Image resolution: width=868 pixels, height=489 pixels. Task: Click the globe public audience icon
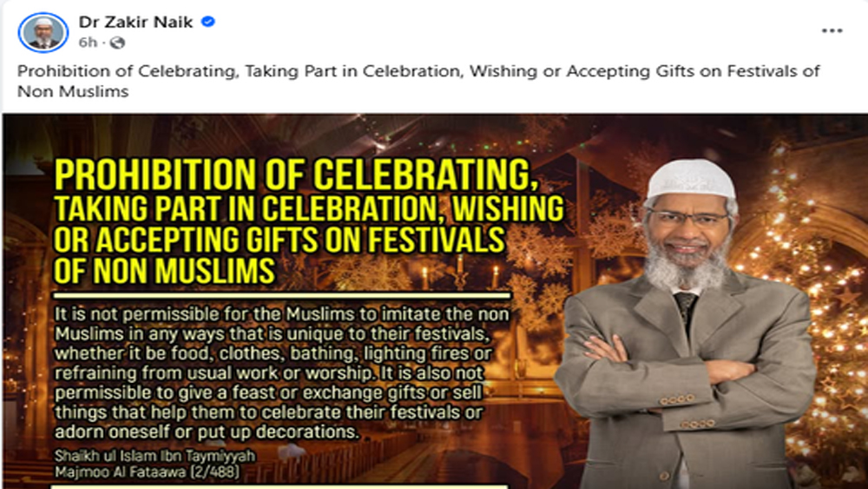[117, 43]
